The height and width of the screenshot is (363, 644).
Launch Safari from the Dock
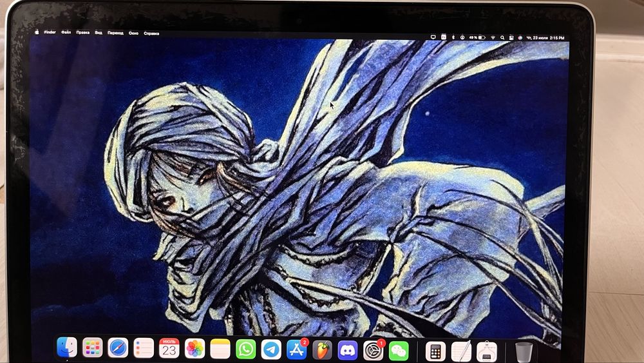pos(118,348)
